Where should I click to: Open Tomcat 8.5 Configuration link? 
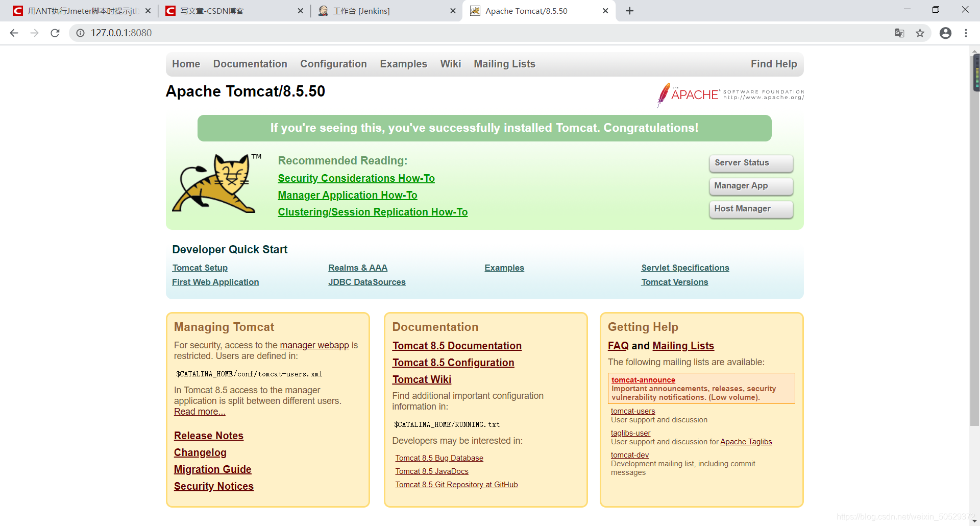pos(453,363)
